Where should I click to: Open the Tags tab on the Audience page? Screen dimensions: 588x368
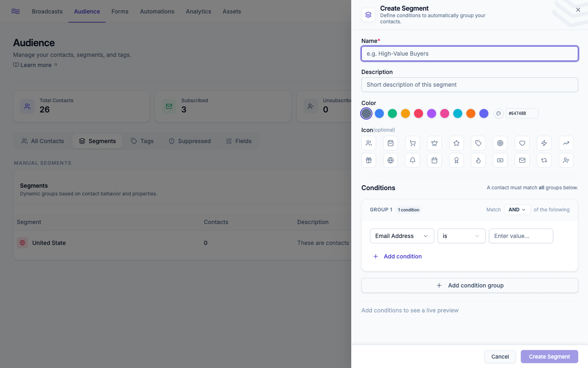coord(142,141)
